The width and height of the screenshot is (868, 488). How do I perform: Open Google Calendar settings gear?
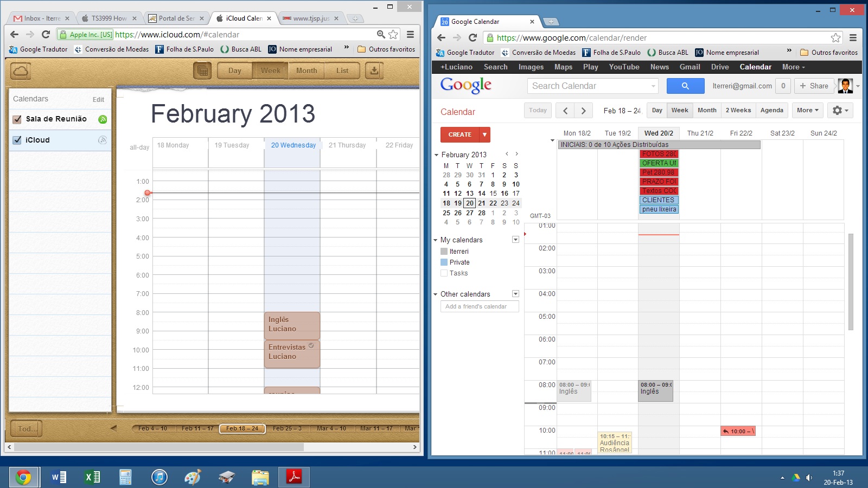point(840,110)
